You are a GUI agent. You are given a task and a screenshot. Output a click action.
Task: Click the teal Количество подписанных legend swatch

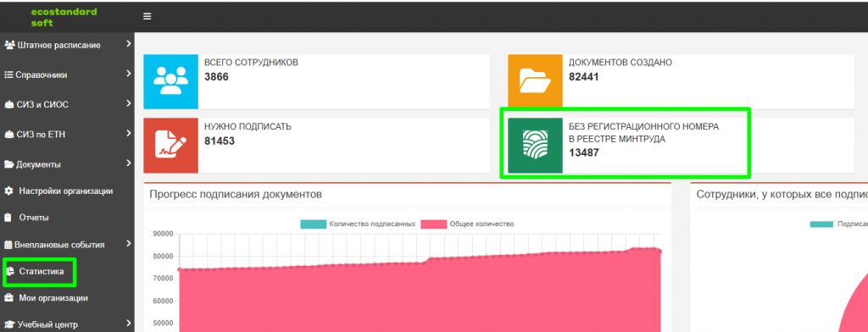[313, 224]
